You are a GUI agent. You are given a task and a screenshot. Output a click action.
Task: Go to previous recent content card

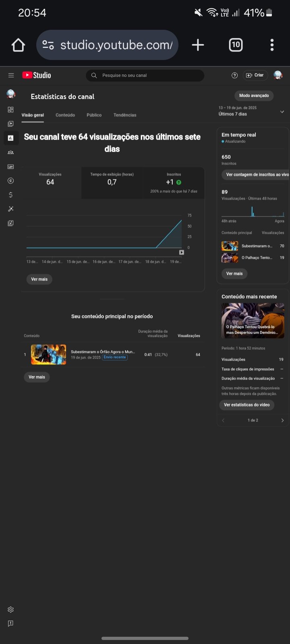point(223,420)
